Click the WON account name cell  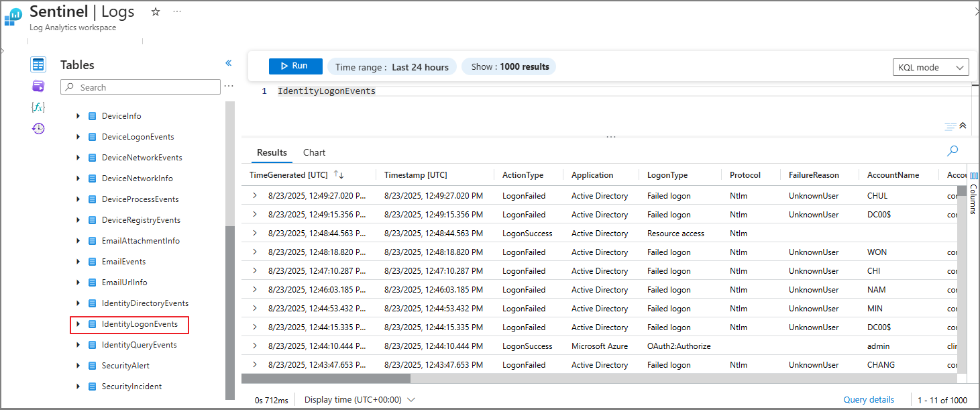[x=877, y=252]
